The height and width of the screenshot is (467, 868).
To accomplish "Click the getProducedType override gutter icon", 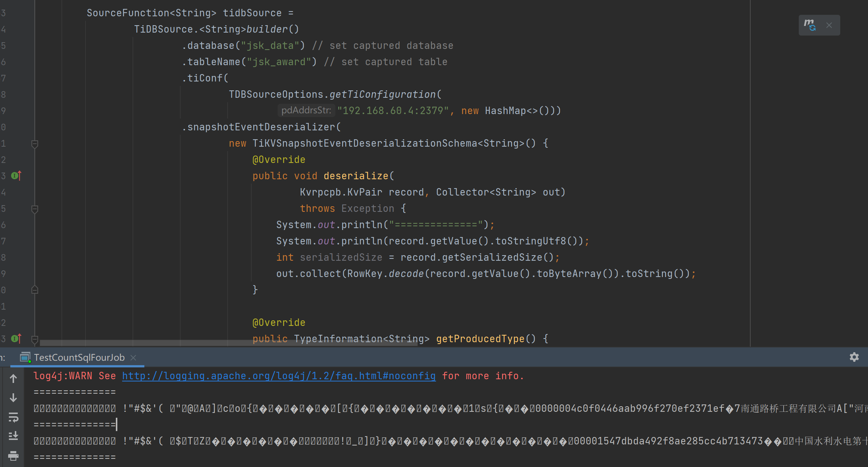I will pyautogui.click(x=16, y=338).
